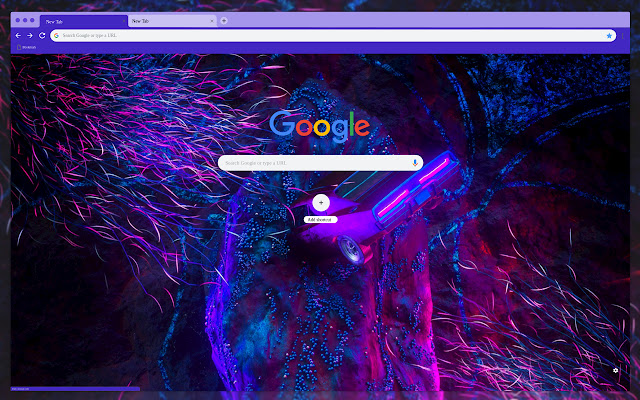Close the second New Tab
Viewport: 640px width, 400px height.
[x=212, y=21]
